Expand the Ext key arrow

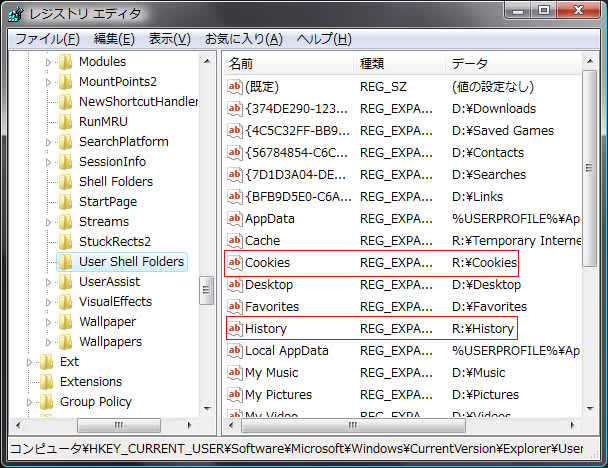(29, 362)
